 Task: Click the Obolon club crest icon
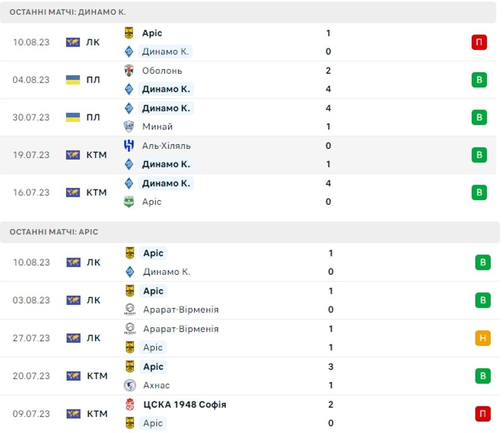tap(129, 70)
